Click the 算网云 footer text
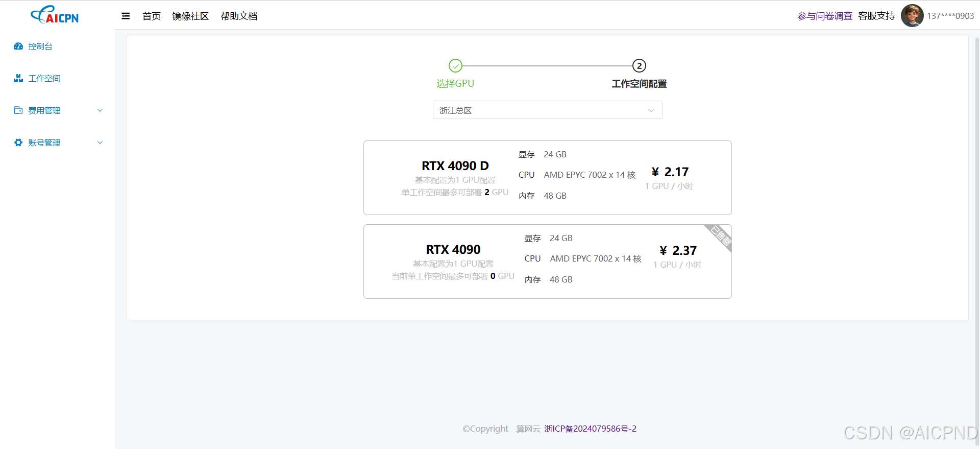This screenshot has width=980, height=449. click(x=528, y=429)
